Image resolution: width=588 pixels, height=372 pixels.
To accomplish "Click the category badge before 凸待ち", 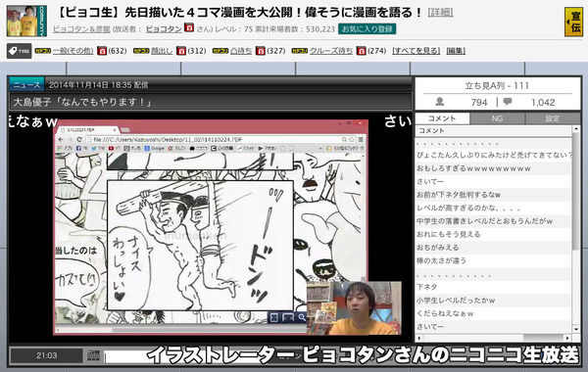I will [x=220, y=51].
